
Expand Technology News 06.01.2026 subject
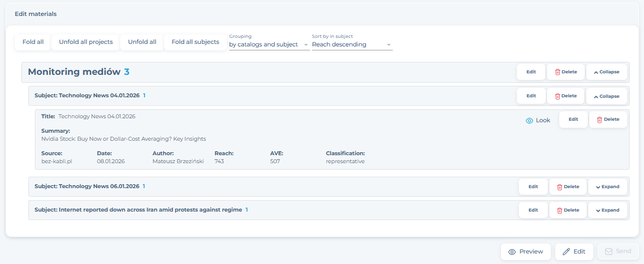pyautogui.click(x=607, y=187)
